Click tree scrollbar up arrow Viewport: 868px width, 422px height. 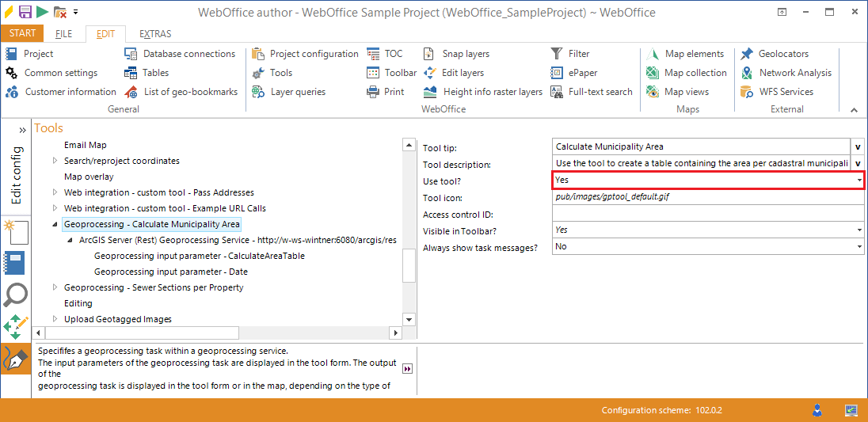[x=409, y=145]
